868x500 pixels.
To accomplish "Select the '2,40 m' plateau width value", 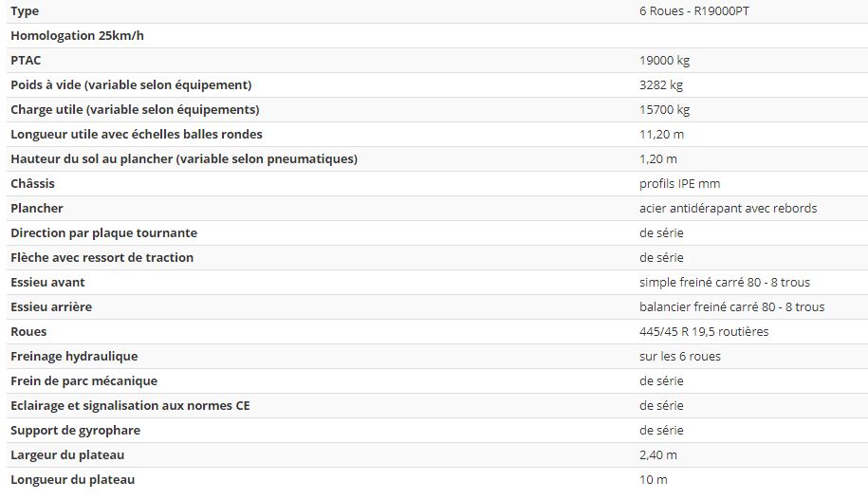I will [658, 455].
